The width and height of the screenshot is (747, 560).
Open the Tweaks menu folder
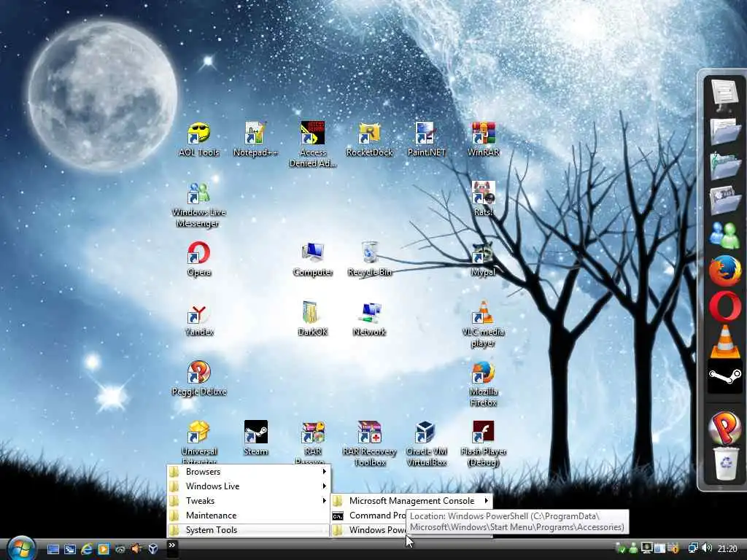[249, 501]
